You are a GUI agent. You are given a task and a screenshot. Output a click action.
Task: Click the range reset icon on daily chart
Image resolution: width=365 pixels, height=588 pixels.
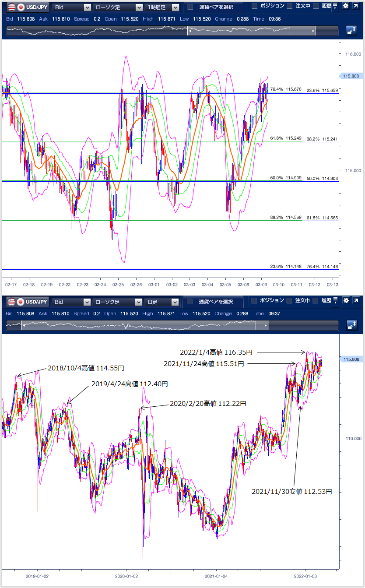(x=351, y=325)
